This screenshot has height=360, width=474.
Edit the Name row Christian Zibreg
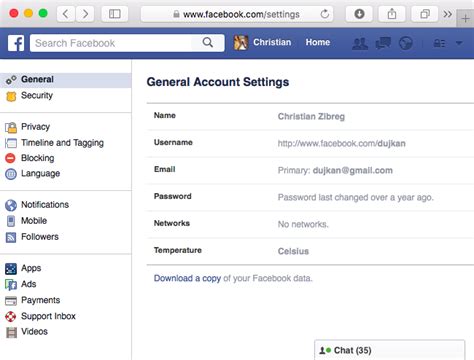pos(310,116)
